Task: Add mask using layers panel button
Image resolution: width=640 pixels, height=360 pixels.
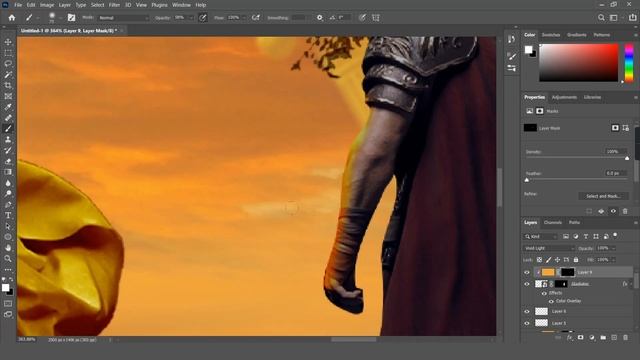Action: tap(581, 338)
